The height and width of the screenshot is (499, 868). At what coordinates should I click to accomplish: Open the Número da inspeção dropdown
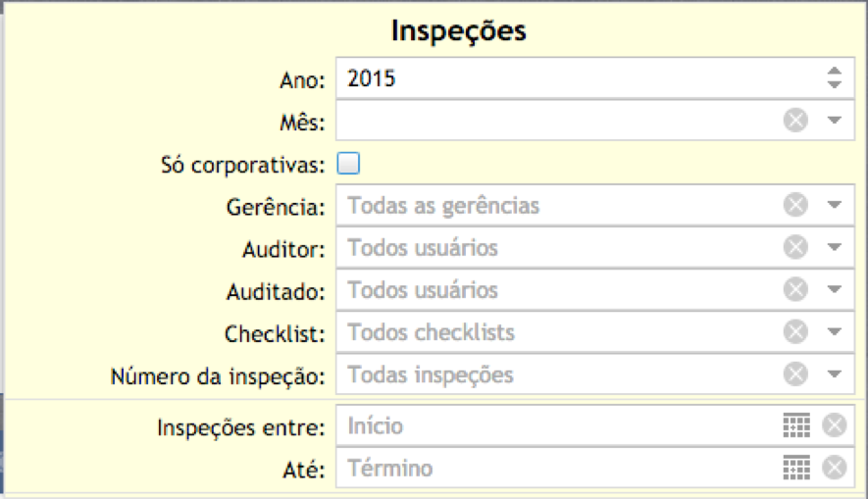pyautogui.click(x=835, y=374)
